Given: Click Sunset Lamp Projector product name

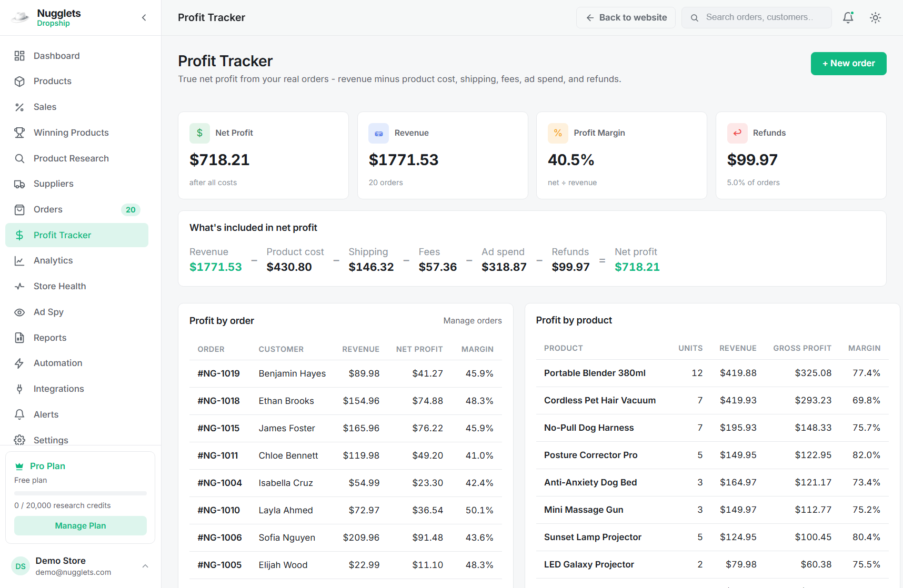Looking at the screenshot, I should point(593,538).
